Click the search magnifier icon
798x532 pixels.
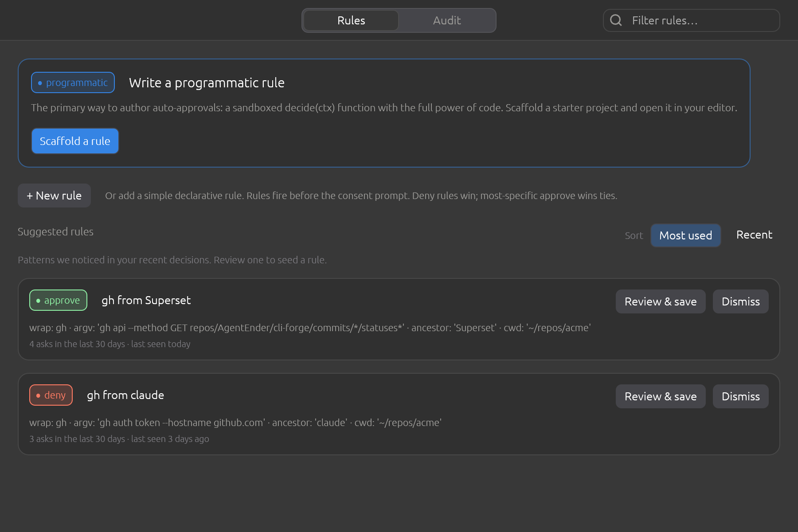coord(616,20)
